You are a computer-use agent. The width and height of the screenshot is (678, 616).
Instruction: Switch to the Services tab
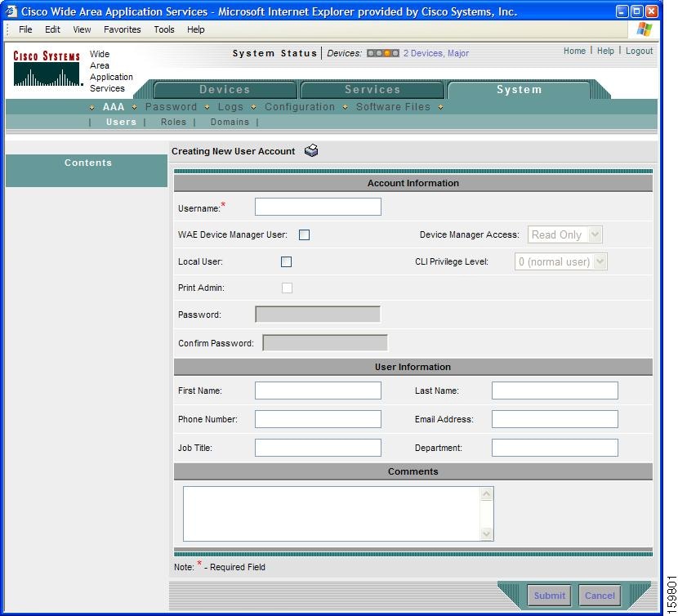(372, 90)
